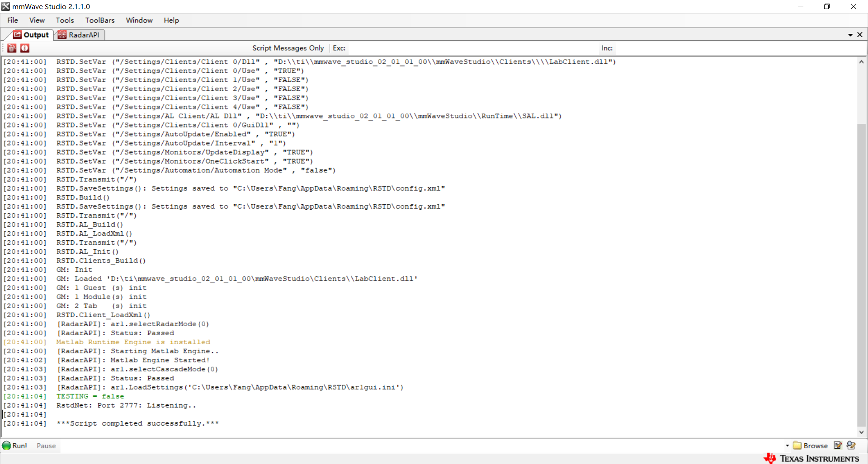Image resolution: width=868 pixels, height=464 pixels.
Task: Click the Texas Instruments logo
Action: 811,458
